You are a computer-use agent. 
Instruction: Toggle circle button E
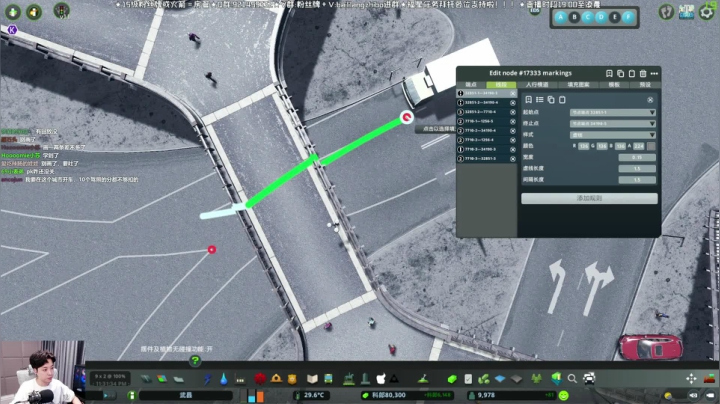614,17
